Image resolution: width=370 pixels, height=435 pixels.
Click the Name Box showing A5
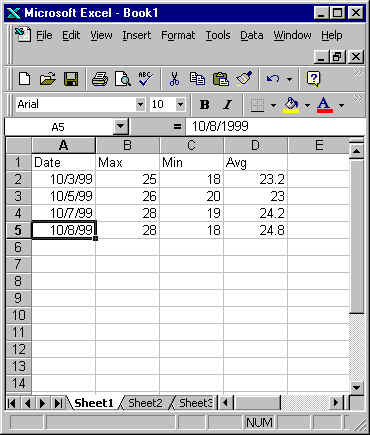[59, 127]
